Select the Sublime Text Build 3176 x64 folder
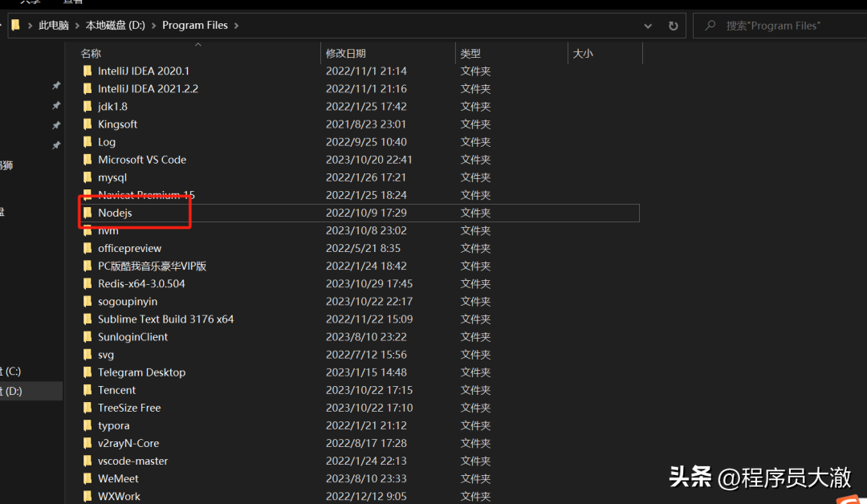 coord(166,319)
